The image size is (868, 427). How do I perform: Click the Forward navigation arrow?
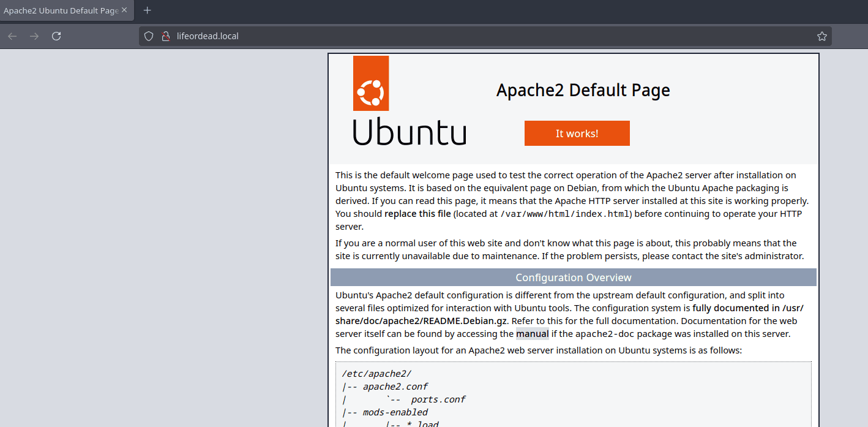pyautogui.click(x=34, y=36)
